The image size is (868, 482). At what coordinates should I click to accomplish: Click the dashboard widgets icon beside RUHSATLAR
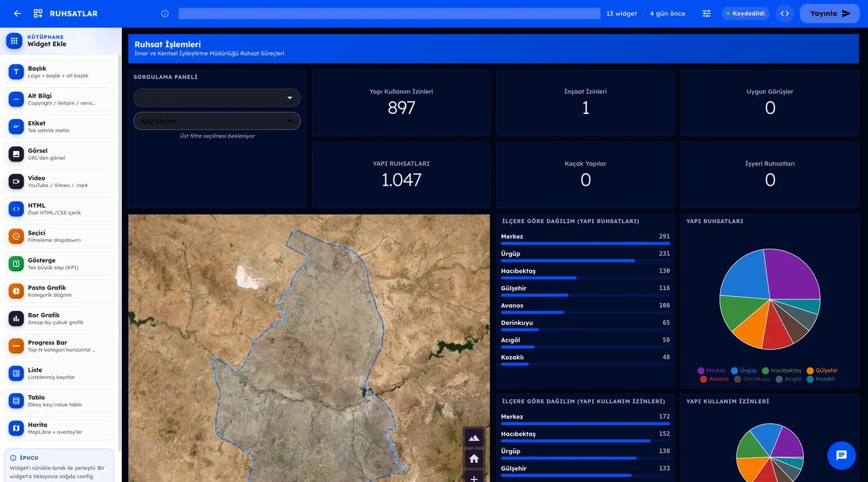(38, 13)
